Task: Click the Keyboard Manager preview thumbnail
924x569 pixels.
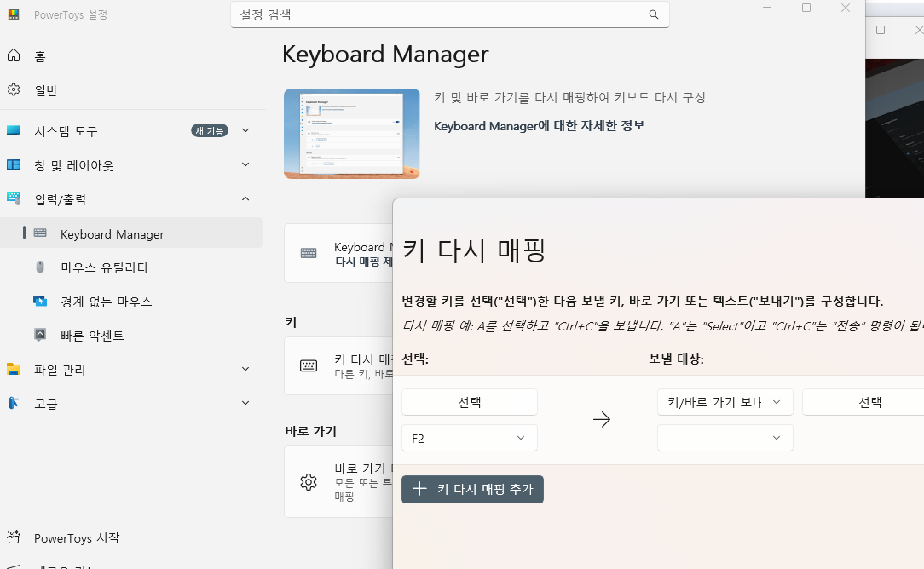Action: (352, 134)
